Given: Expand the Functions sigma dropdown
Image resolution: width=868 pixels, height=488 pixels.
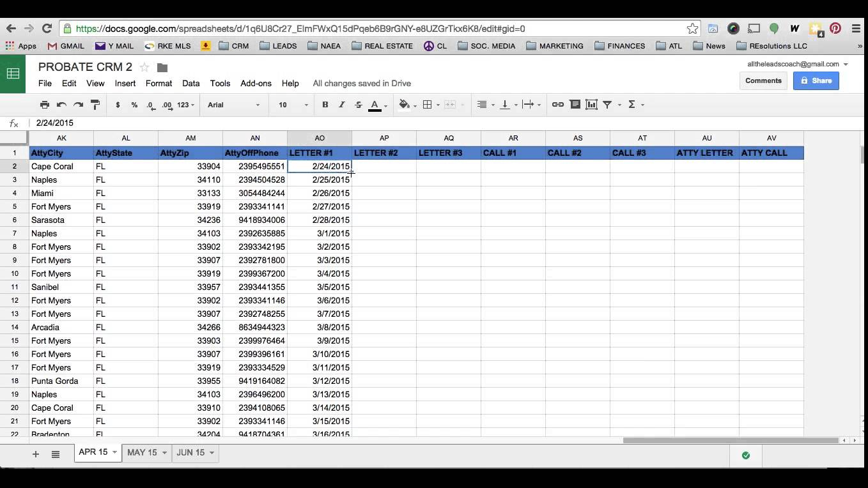Looking at the screenshot, I should (x=635, y=105).
